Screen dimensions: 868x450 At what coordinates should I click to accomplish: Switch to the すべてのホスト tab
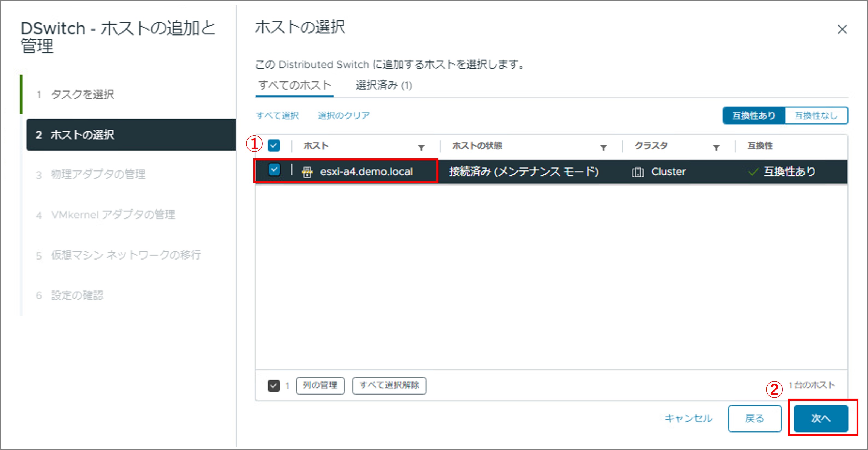[294, 85]
